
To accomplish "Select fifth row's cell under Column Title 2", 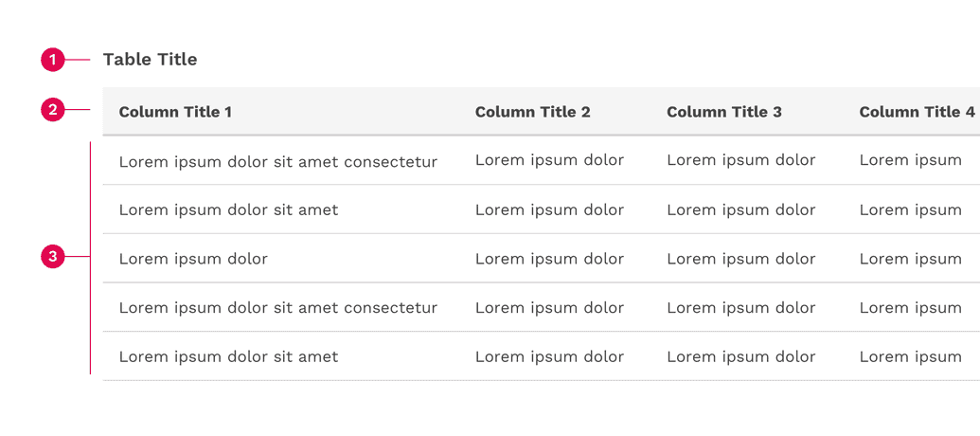I will point(549,357).
